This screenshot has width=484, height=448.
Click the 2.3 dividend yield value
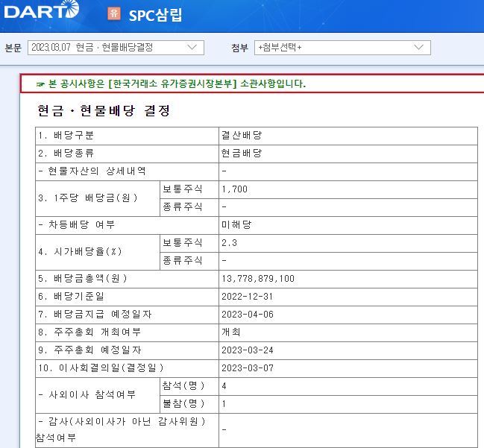click(x=230, y=243)
